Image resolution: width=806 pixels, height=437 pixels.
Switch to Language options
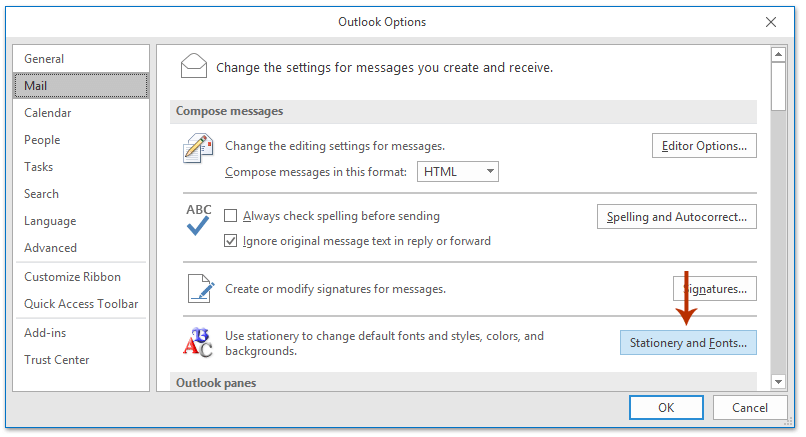[x=81, y=221]
